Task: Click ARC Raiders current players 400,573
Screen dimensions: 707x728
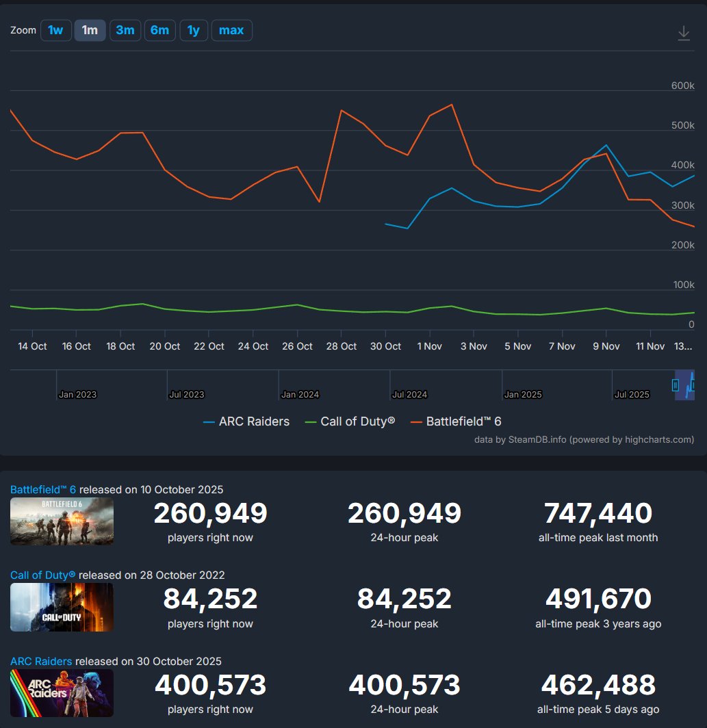Action: (210, 685)
